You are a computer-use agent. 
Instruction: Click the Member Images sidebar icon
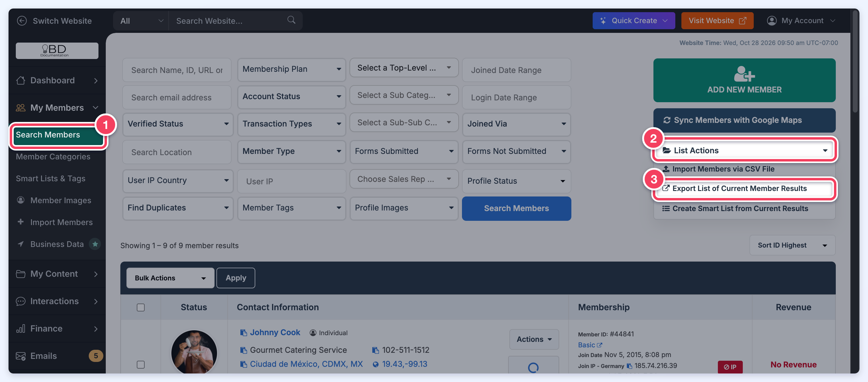click(x=21, y=200)
